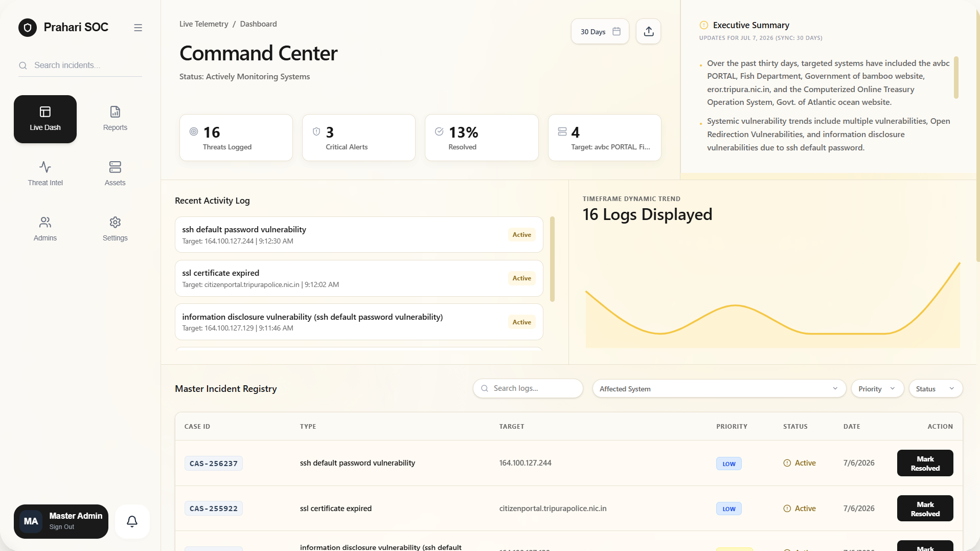The width and height of the screenshot is (980, 551).
Task: Click Active status icon for CAS-255922
Action: point(787,509)
